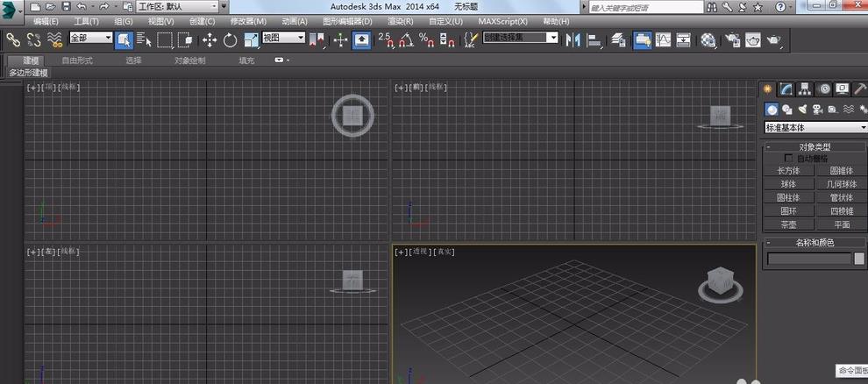This screenshot has height=384, width=868.
Task: Click the Unlink Selection broken chain icon
Action: coord(34,39)
